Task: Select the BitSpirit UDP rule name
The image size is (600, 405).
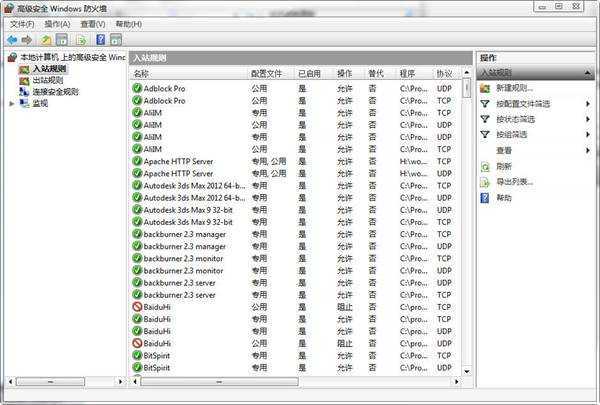Action: (x=157, y=367)
